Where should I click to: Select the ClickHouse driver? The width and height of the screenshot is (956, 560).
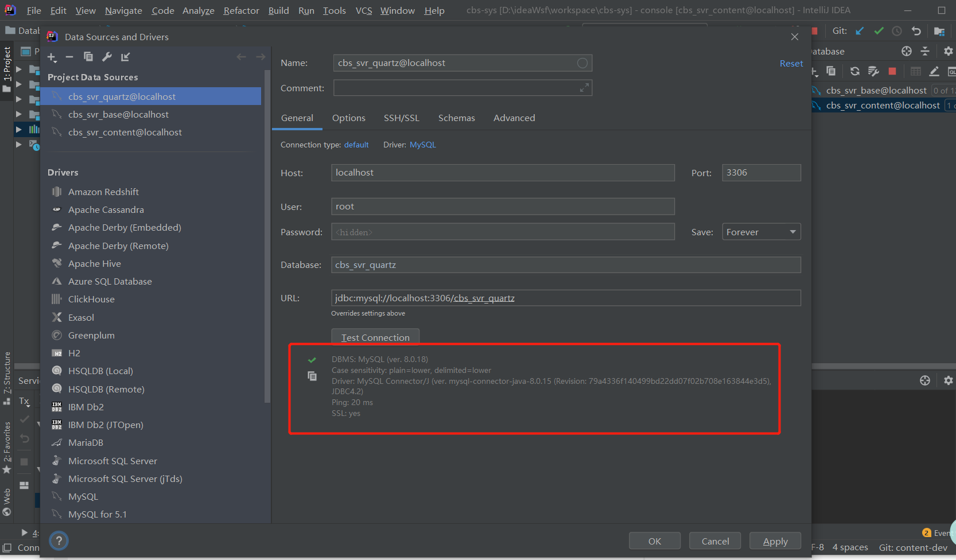click(x=91, y=299)
